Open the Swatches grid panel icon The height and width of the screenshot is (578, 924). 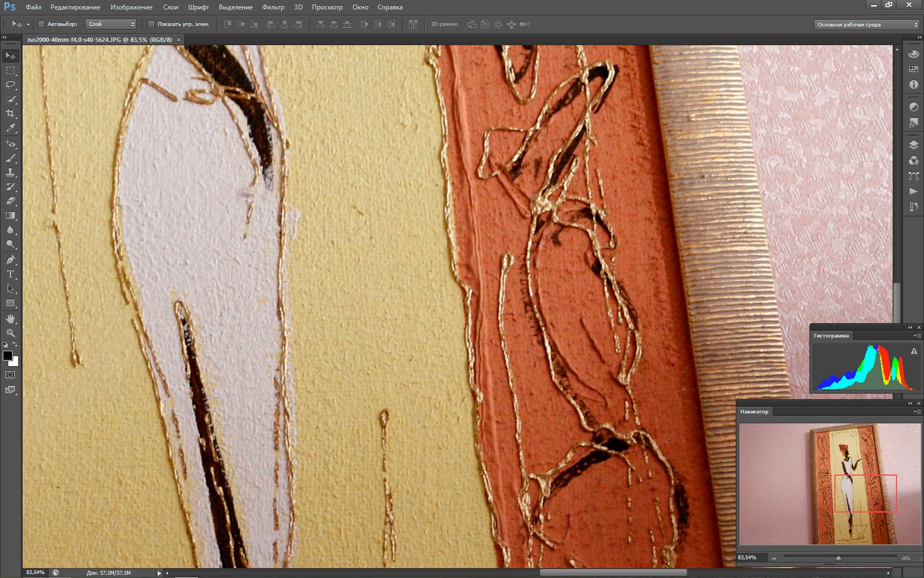click(914, 69)
